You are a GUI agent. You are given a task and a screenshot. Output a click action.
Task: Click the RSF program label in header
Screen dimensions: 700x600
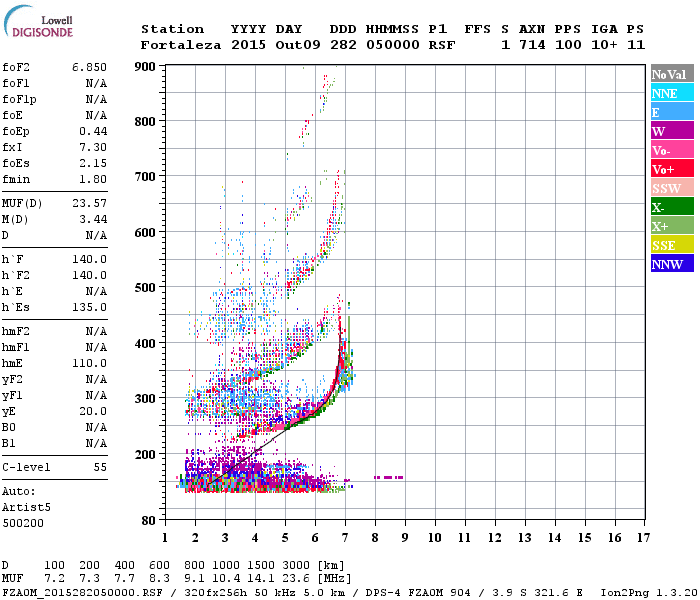442,45
